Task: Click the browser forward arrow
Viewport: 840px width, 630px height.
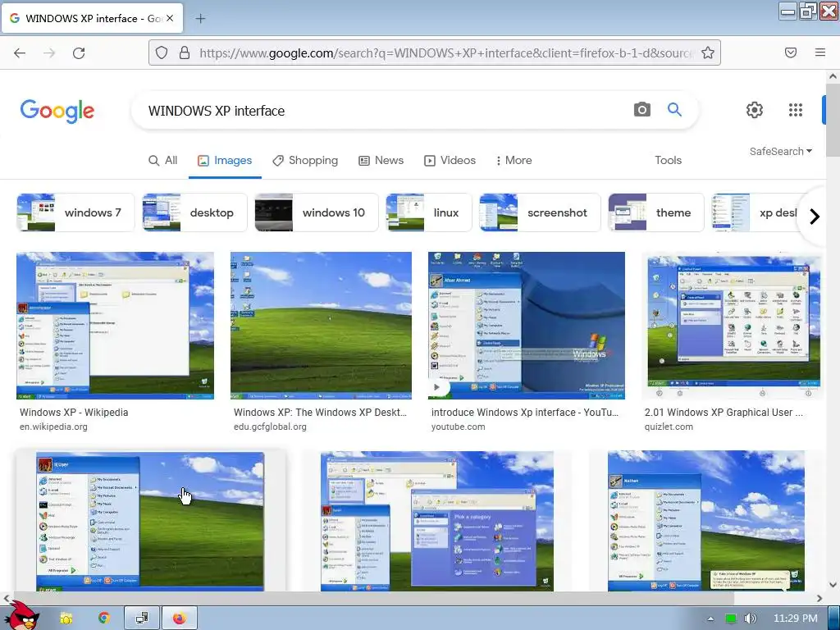Action: click(x=49, y=52)
